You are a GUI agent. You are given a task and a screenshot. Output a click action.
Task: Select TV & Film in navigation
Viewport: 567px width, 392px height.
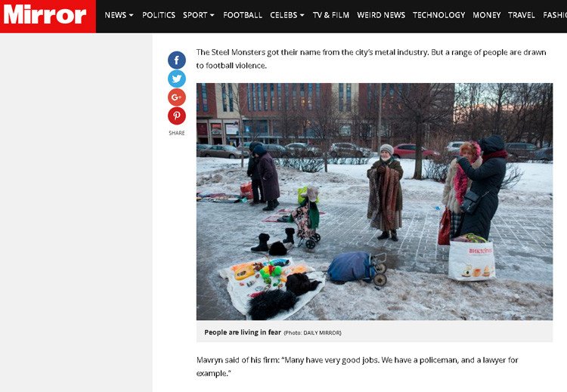pyautogui.click(x=331, y=15)
